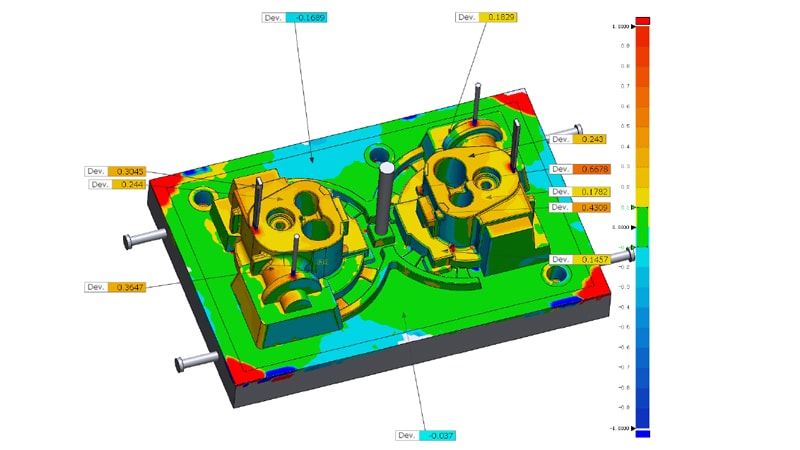Click the red over-range swatch atop the legend
This screenshot has height=450, width=800.
coord(643,20)
